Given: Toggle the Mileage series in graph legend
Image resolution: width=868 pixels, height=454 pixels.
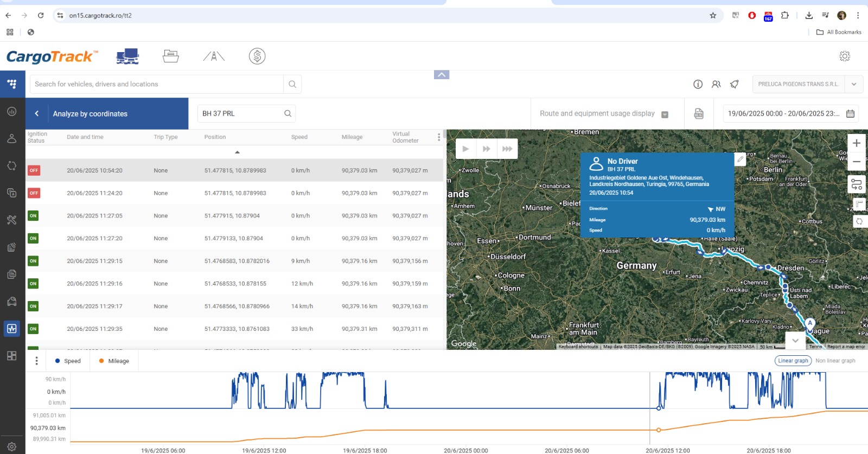Looking at the screenshot, I should click(x=114, y=361).
